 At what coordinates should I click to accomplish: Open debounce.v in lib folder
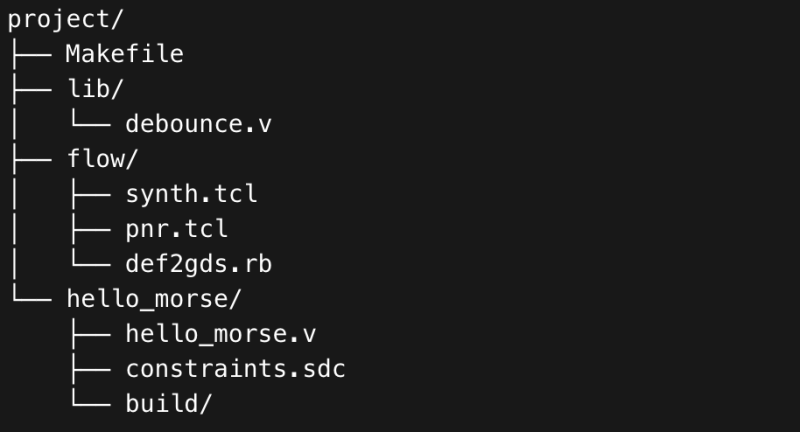coord(198,124)
